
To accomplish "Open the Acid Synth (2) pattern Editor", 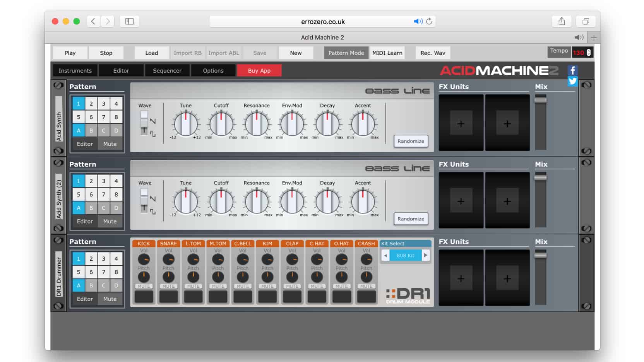I will coord(85,221).
